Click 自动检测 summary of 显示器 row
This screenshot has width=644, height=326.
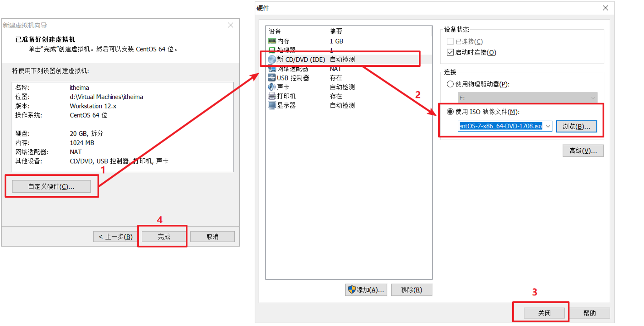point(342,105)
